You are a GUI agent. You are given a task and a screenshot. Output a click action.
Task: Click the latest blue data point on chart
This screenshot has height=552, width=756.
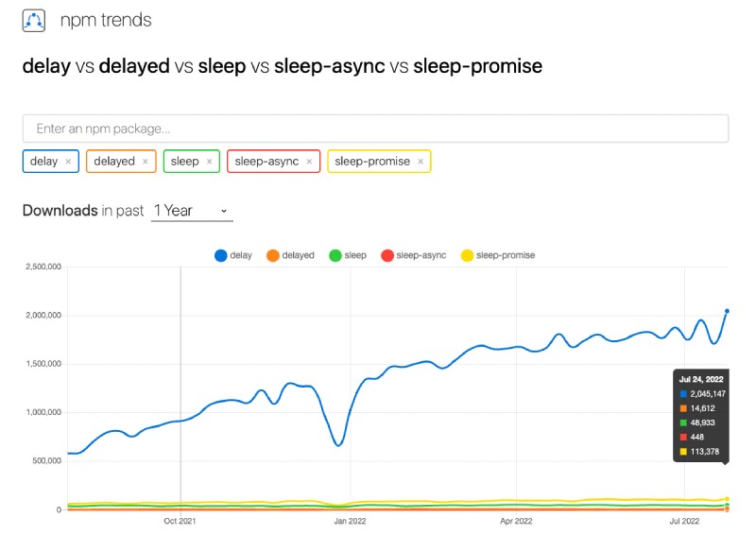coord(728,309)
